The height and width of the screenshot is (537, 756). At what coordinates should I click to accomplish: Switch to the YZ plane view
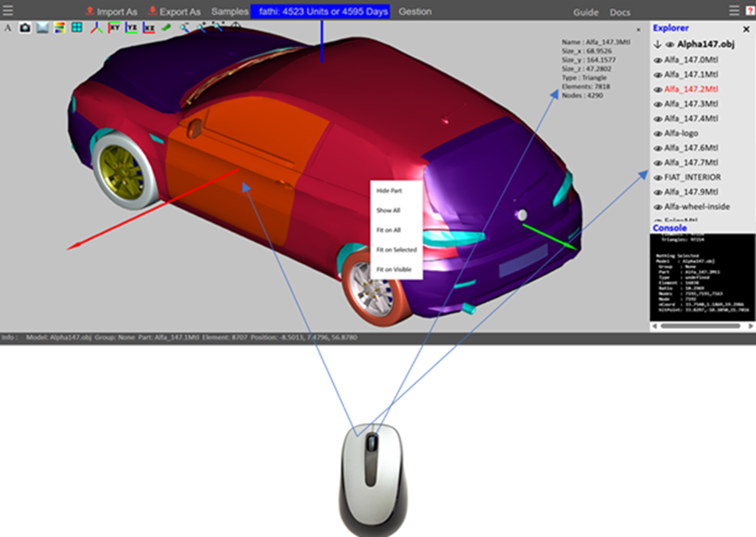tap(131, 28)
